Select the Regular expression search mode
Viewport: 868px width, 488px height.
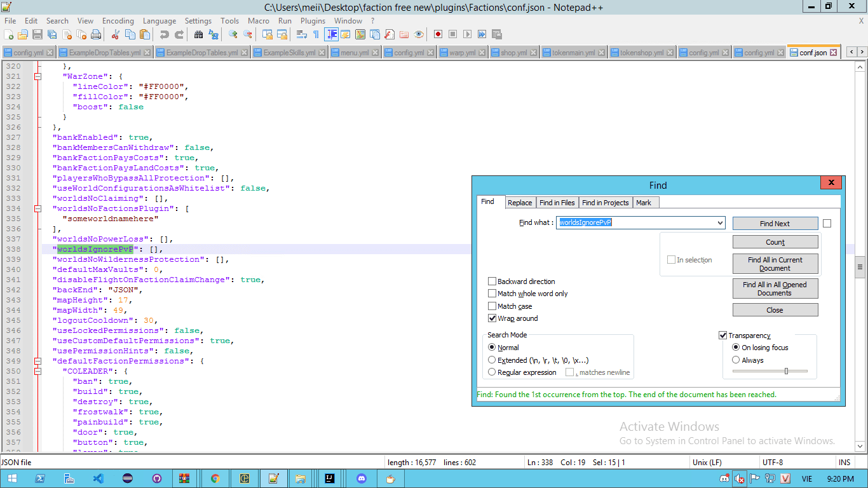tap(492, 372)
